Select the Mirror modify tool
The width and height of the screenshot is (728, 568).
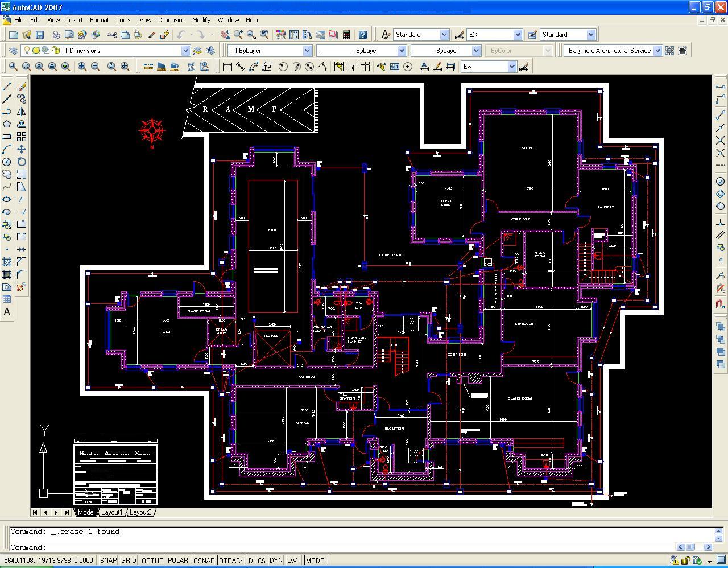click(x=22, y=112)
